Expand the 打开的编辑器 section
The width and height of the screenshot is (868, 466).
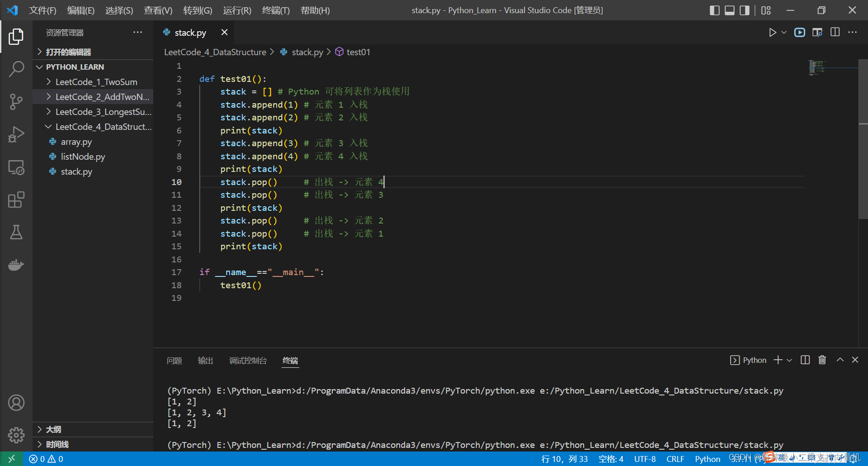[93, 52]
